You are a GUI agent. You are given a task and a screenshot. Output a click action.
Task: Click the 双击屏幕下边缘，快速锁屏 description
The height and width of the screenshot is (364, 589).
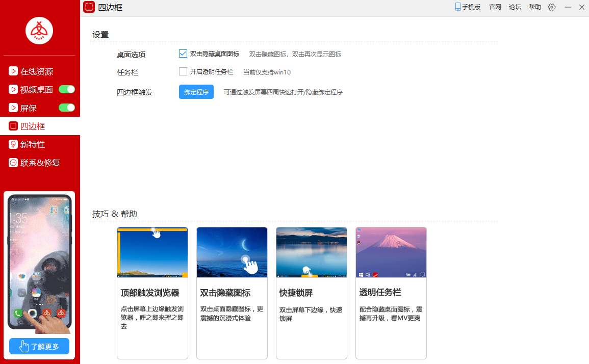(x=311, y=314)
